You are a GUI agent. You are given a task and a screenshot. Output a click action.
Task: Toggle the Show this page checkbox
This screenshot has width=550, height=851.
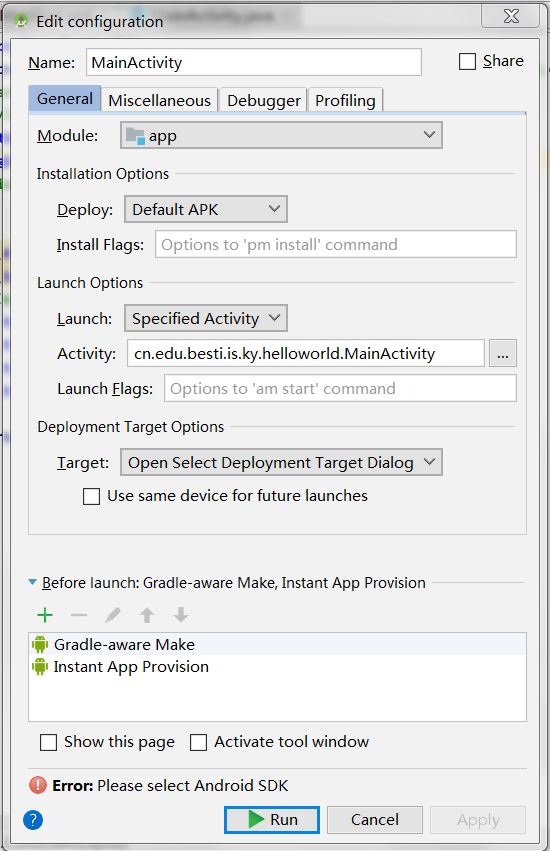[x=48, y=742]
